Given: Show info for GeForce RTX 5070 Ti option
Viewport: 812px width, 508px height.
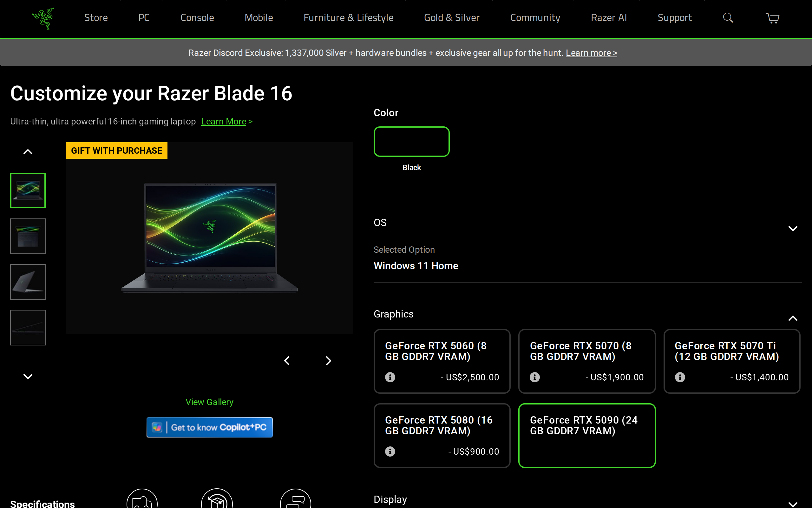Looking at the screenshot, I should point(680,377).
